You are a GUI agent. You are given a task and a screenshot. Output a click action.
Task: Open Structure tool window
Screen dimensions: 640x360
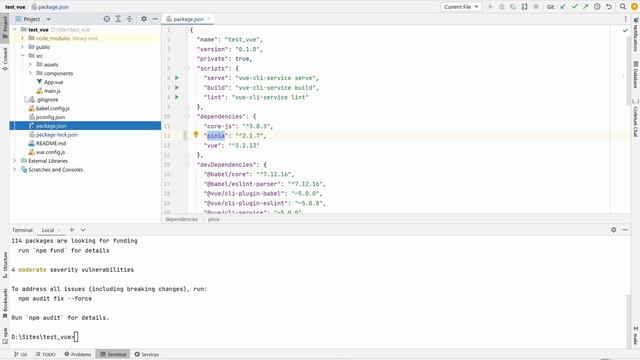5,265
